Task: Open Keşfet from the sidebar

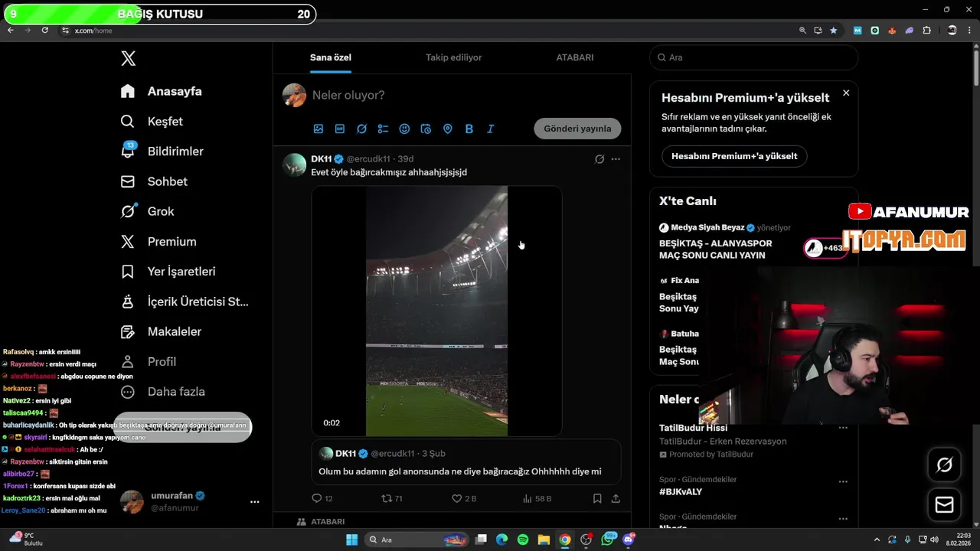Action: (152, 121)
